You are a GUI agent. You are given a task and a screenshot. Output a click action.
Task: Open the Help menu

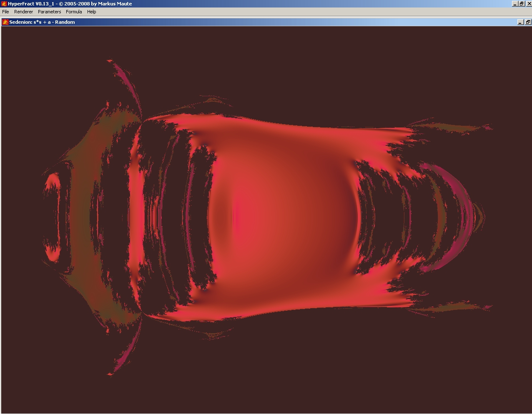pyautogui.click(x=91, y=12)
